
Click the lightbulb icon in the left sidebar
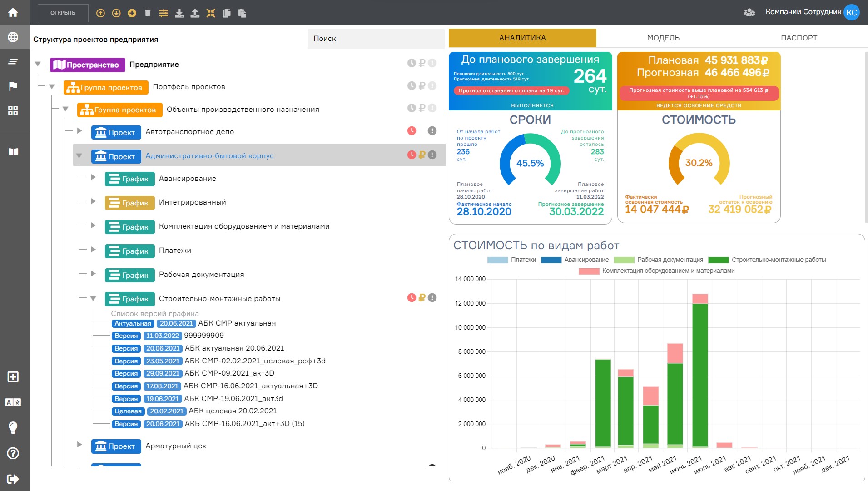[x=13, y=427]
